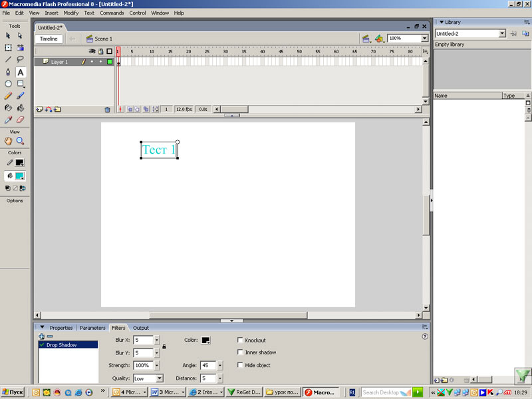The height and width of the screenshot is (399, 532).
Task: Select the Pen tool
Action: coord(8,72)
